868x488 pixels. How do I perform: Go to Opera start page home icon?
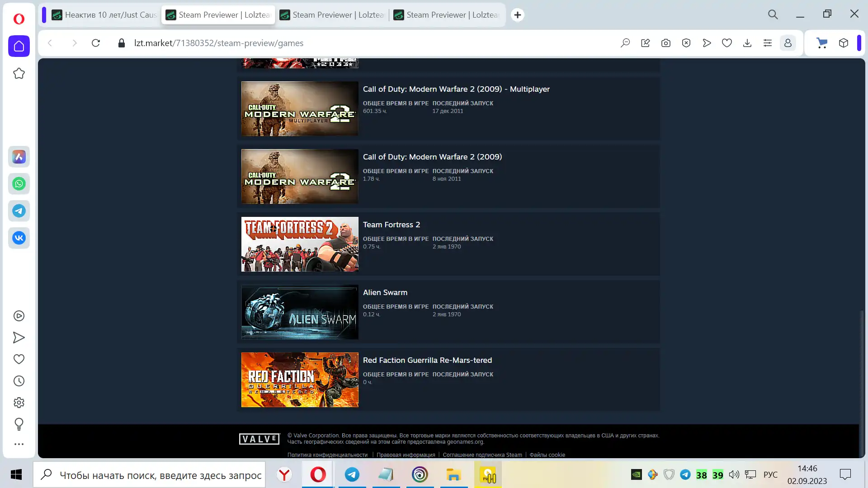[19, 46]
